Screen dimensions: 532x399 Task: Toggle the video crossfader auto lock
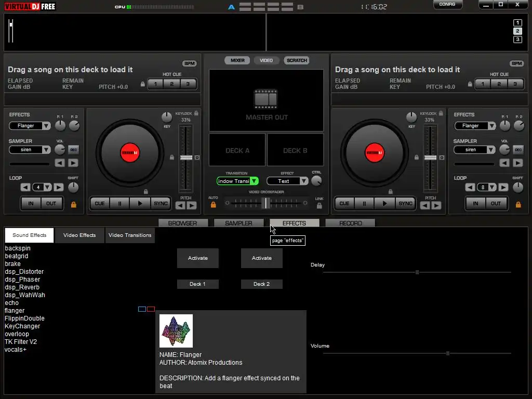click(214, 205)
